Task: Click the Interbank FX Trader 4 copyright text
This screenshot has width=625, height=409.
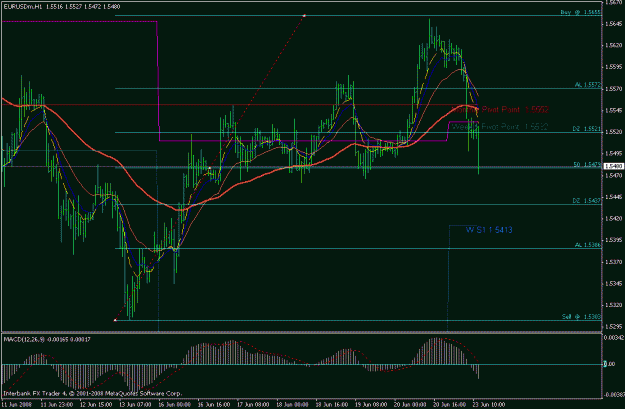Action: [92, 393]
